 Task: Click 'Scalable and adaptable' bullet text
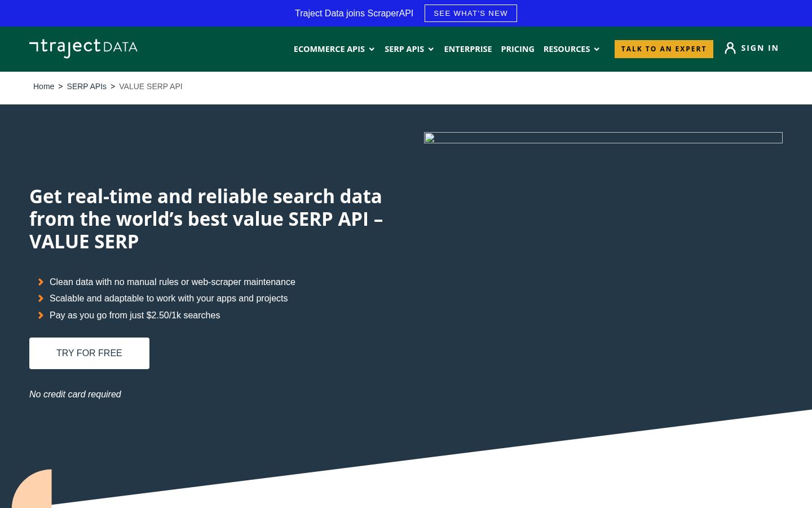tap(169, 298)
